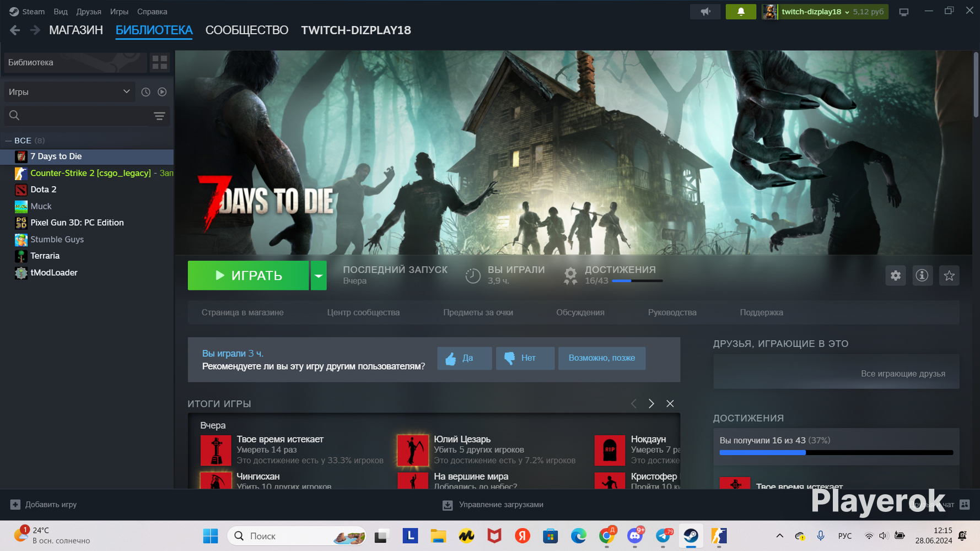This screenshot has width=980, height=551.
Task: Open the Друзья menu
Action: [89, 12]
